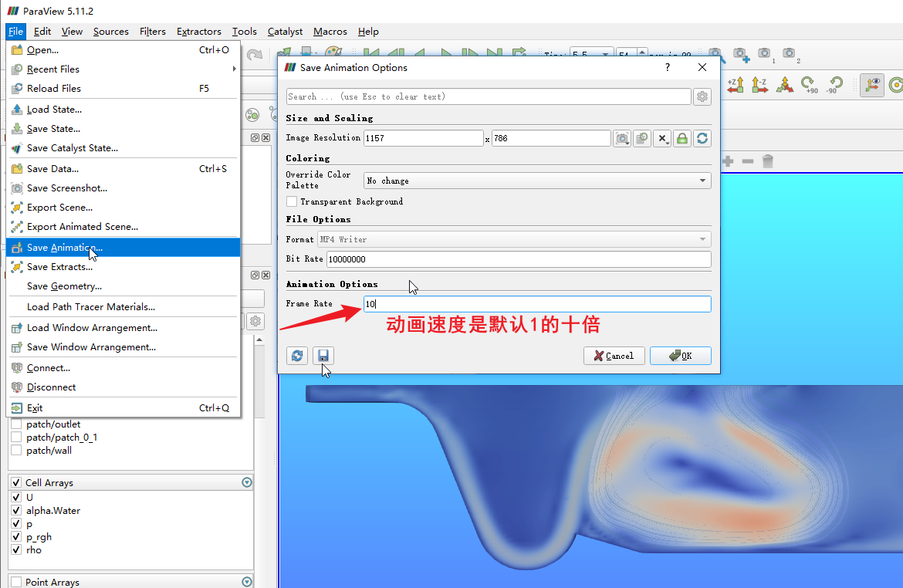Click the Frame Rate input field
The height and width of the screenshot is (588, 903).
click(537, 304)
